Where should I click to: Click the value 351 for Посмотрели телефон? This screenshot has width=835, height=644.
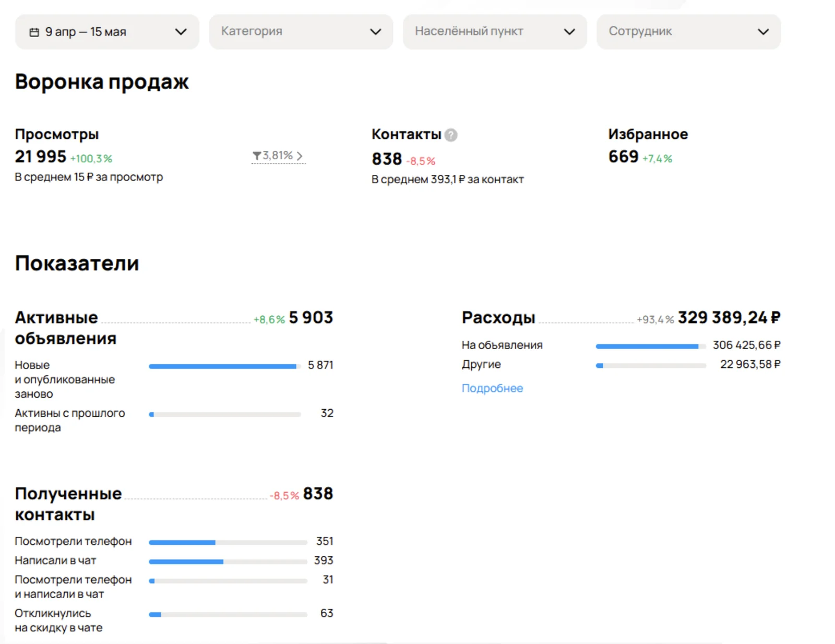[x=325, y=541]
